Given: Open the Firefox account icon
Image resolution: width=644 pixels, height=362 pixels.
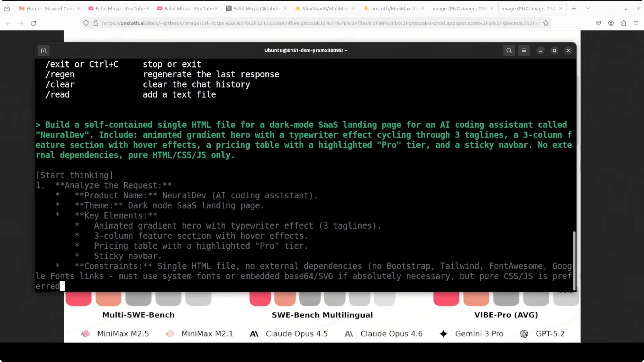Looking at the screenshot, I should pyautogui.click(x=611, y=23).
